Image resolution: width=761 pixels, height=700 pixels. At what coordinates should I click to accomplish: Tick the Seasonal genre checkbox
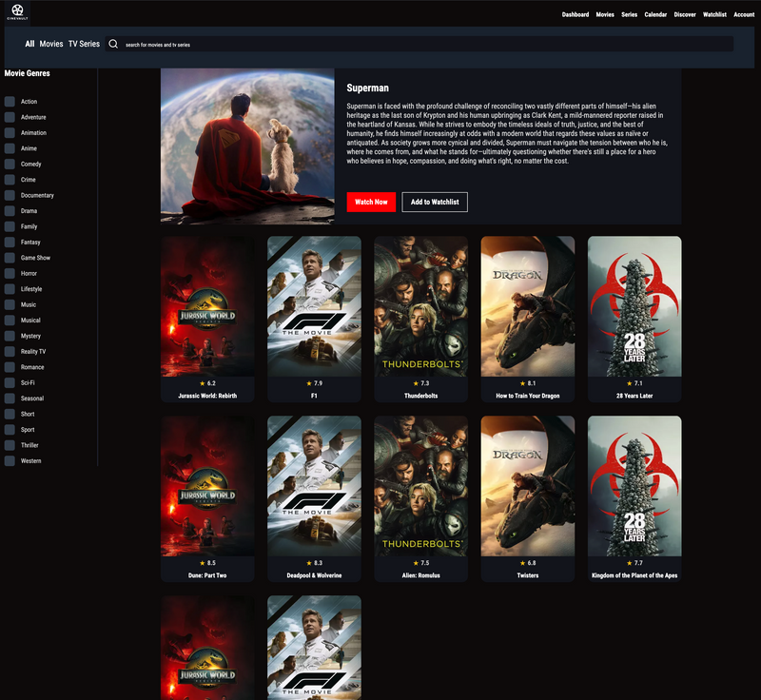pos(10,399)
